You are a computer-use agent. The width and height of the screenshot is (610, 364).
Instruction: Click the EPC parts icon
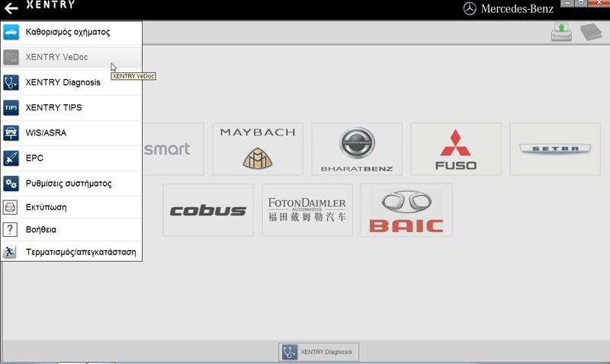tap(11, 158)
